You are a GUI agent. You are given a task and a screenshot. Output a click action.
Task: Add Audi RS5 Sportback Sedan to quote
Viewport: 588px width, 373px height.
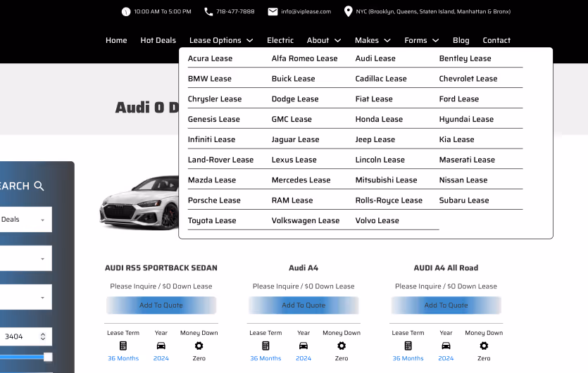click(x=161, y=305)
